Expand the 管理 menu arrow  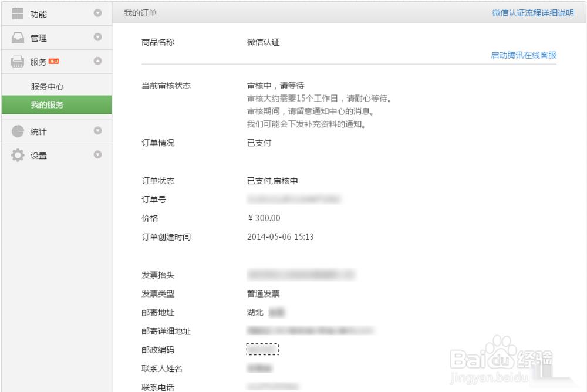tap(97, 37)
